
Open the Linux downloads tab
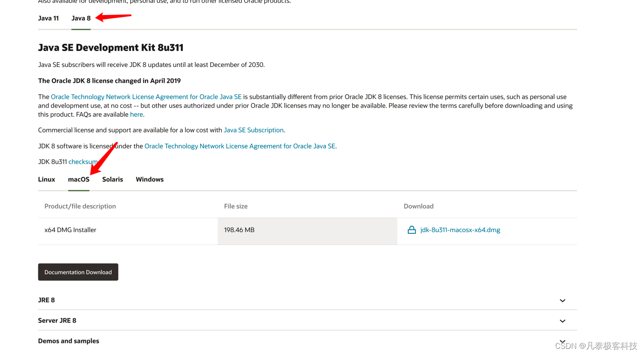[46, 179]
